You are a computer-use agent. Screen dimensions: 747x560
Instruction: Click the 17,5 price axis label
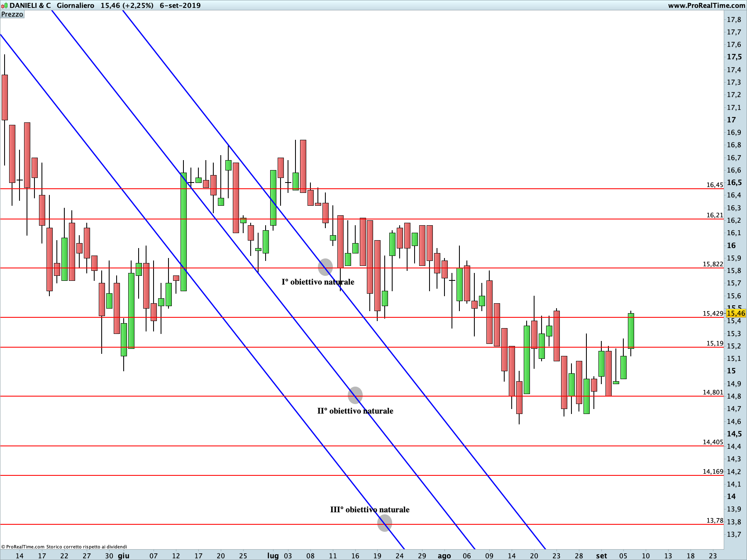tap(734, 57)
